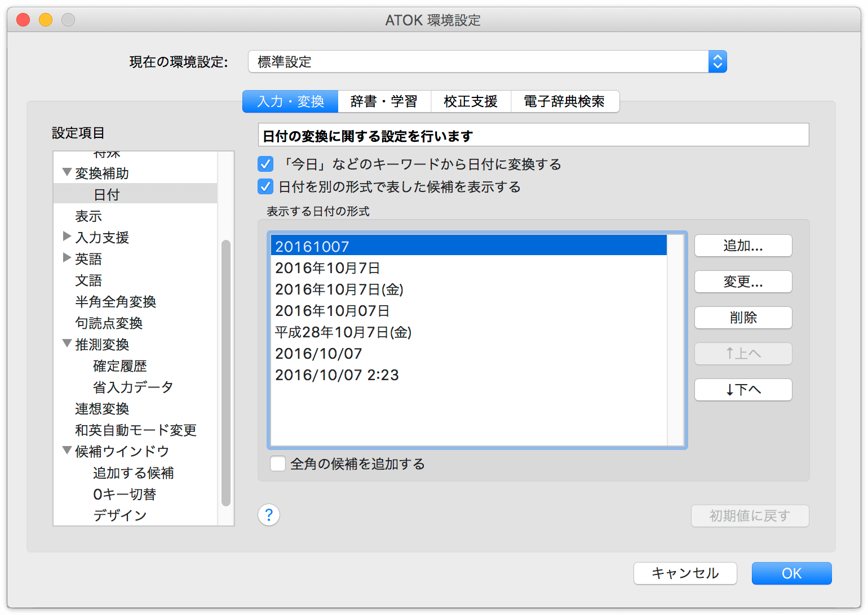Image resolution: width=868 pixels, height=615 pixels.
Task: Expand the 入力支援 tree group
Action: tap(67, 237)
